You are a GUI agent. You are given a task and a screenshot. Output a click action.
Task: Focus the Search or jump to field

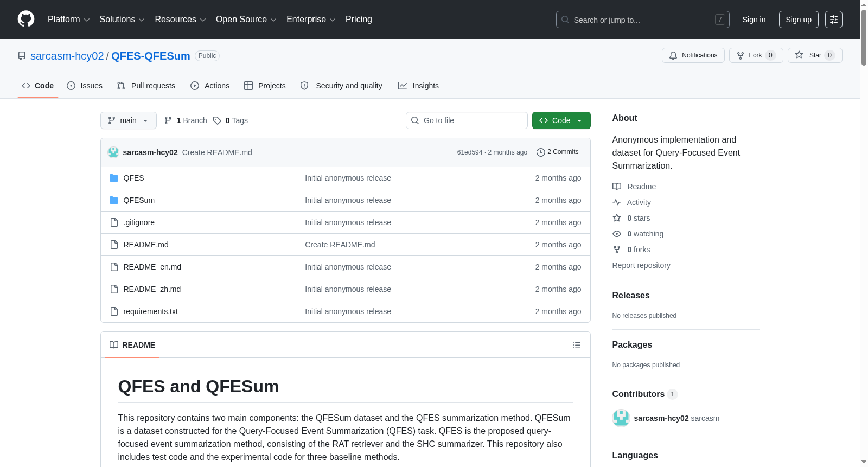tap(643, 20)
